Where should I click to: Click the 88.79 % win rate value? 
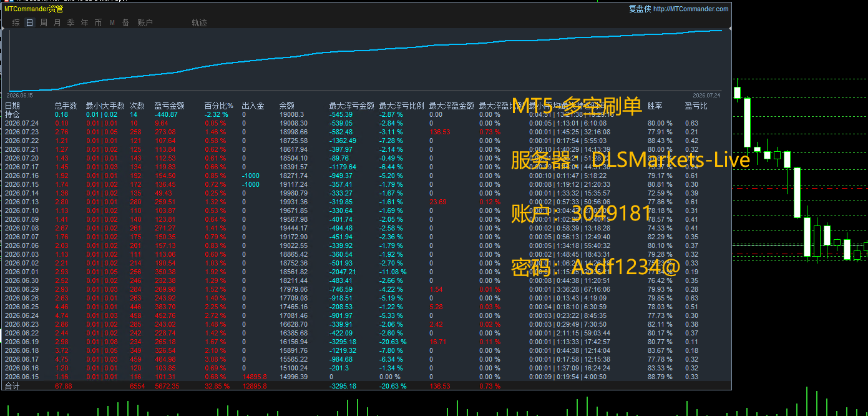coord(660,377)
